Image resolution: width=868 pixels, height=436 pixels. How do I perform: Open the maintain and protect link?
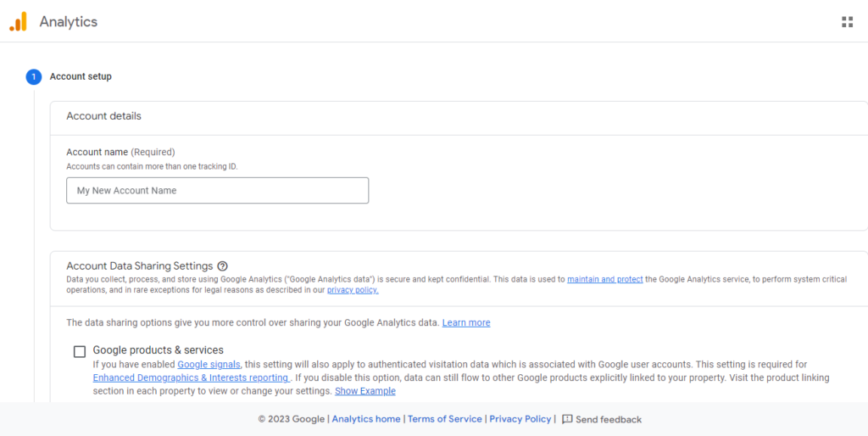pos(604,279)
